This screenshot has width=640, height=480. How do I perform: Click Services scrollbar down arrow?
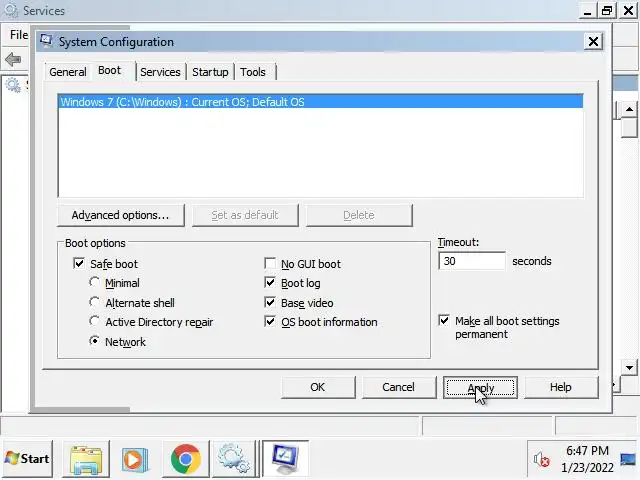[x=629, y=368]
